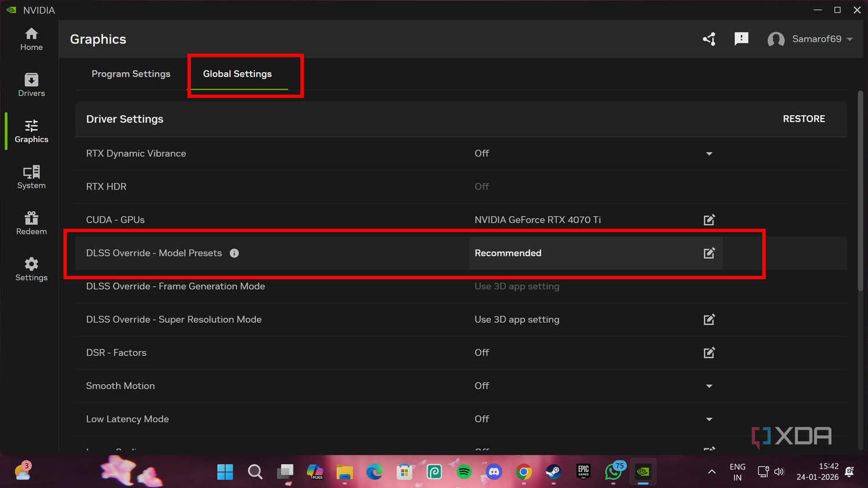Image resolution: width=868 pixels, height=488 pixels.
Task: Open the Windows Start menu
Action: pos(225,472)
